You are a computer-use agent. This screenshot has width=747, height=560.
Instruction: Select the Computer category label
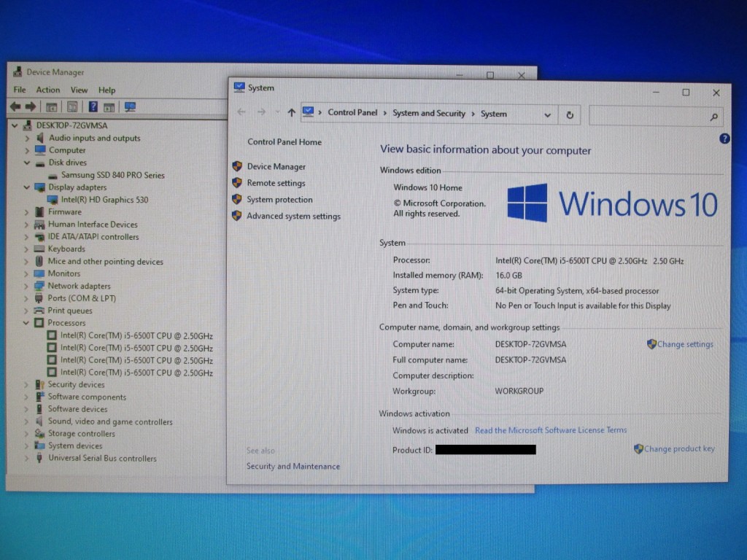click(67, 150)
